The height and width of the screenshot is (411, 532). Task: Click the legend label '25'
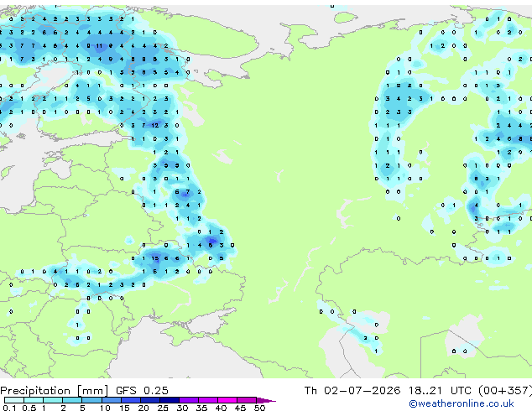tap(163, 408)
